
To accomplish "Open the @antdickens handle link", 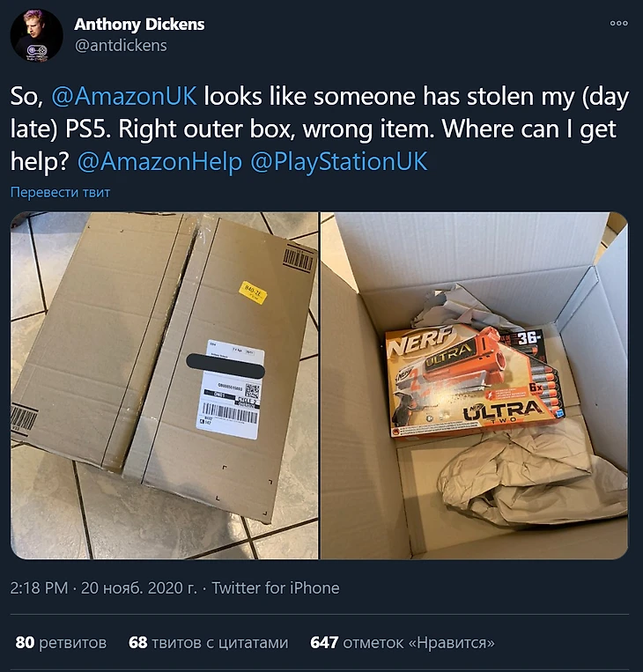I will pos(121,46).
